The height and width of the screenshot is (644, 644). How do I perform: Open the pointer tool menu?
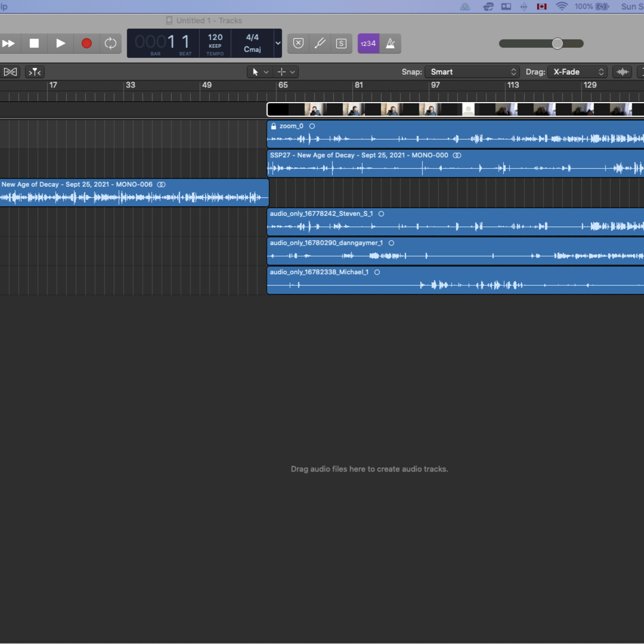coord(260,72)
